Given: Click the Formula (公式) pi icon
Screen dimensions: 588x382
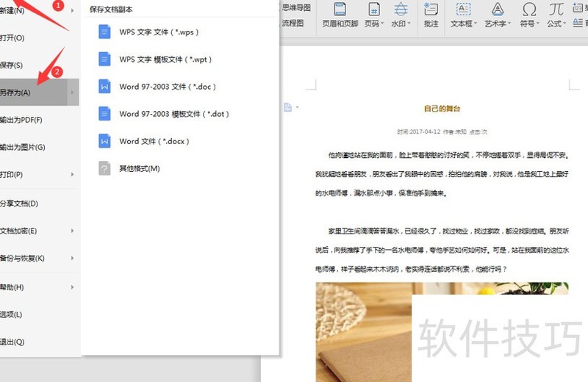Looking at the screenshot, I should click(x=556, y=10).
